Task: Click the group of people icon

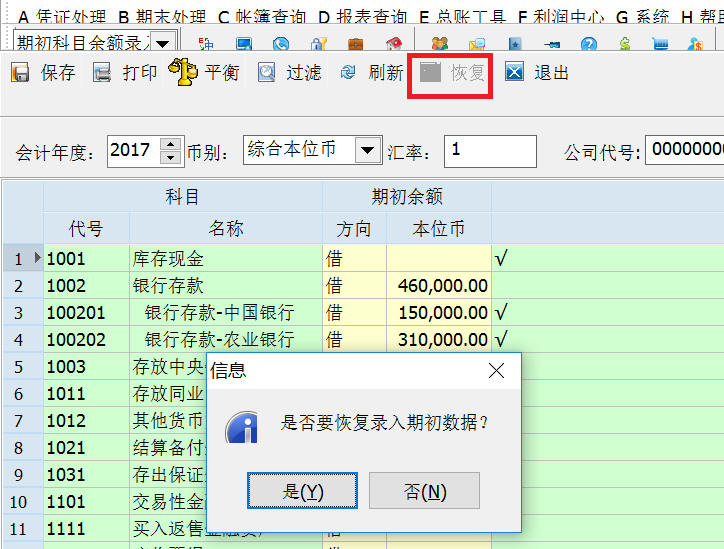Action: (x=440, y=44)
